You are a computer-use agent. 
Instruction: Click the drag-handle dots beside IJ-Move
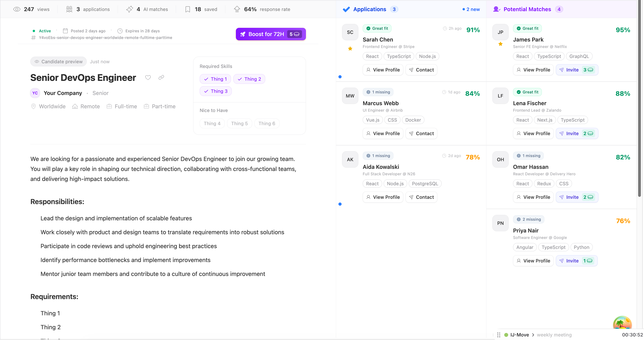499,335
